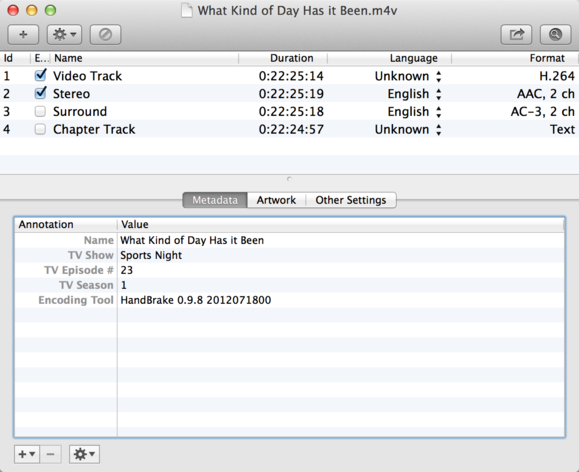Open the bottom metadata gear menu
Screen dimensions: 579x472
click(x=85, y=454)
